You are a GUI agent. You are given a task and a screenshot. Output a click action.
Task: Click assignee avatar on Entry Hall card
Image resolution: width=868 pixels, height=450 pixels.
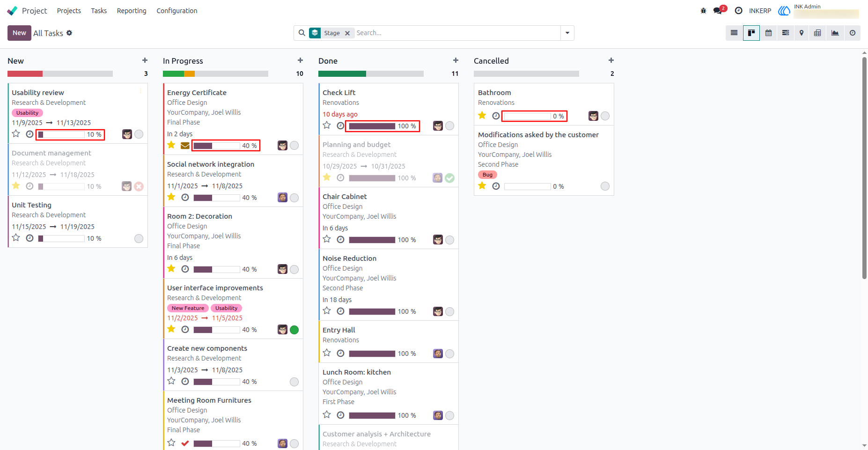tap(438, 354)
